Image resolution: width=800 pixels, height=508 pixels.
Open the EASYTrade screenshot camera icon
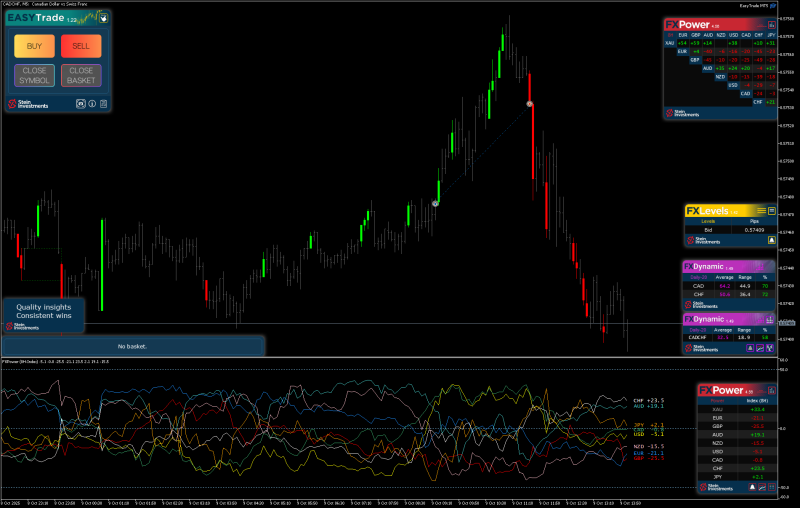point(81,104)
